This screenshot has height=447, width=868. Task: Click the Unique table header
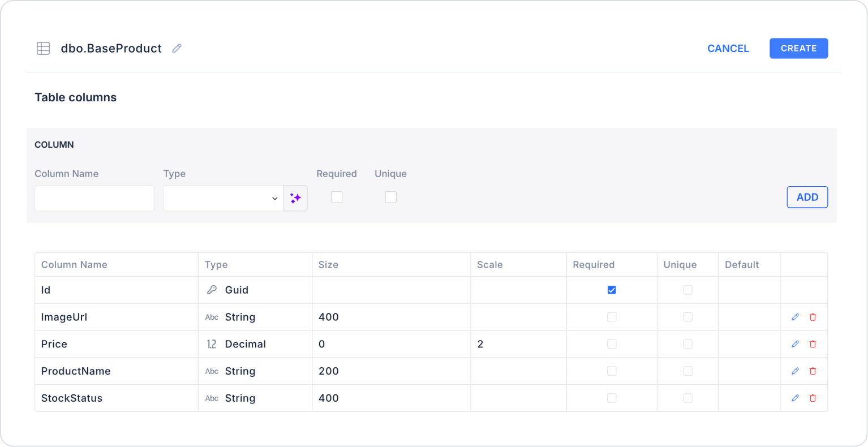[x=680, y=265]
